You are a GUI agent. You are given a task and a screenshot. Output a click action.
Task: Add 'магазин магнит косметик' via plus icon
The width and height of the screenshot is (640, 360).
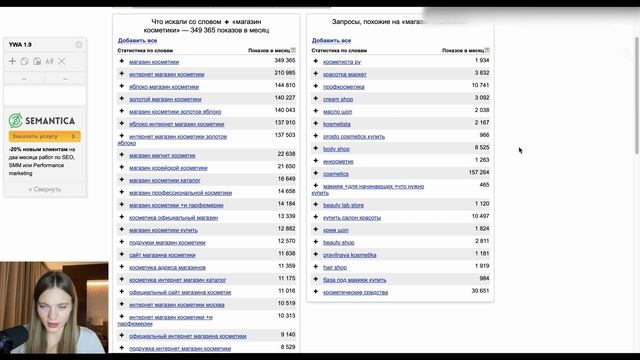122,155
